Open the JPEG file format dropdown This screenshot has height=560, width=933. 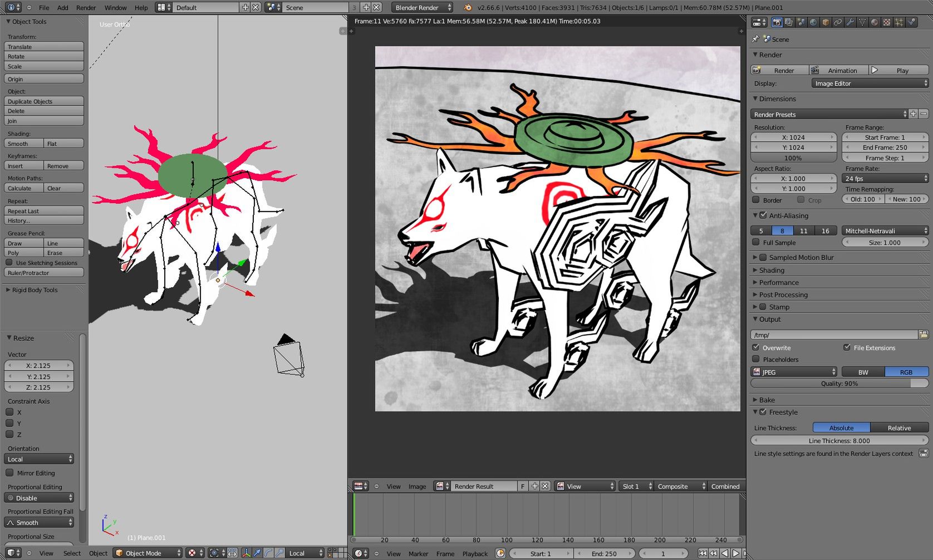coord(794,372)
